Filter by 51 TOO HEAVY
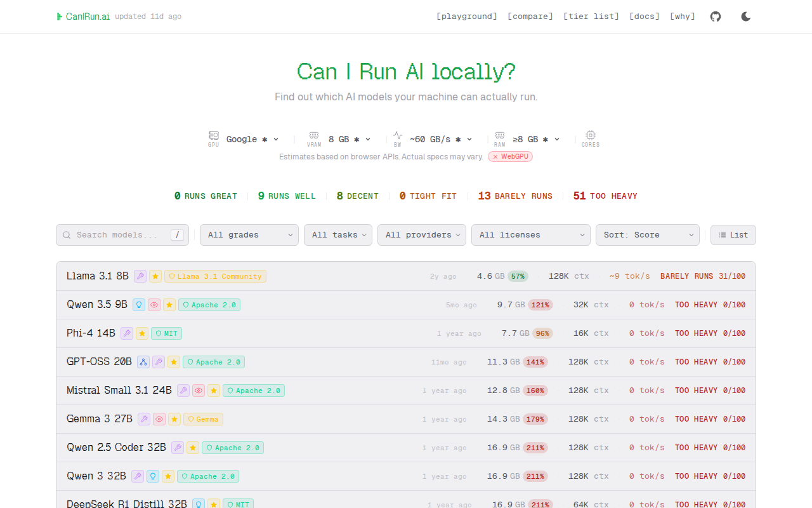 [605, 196]
